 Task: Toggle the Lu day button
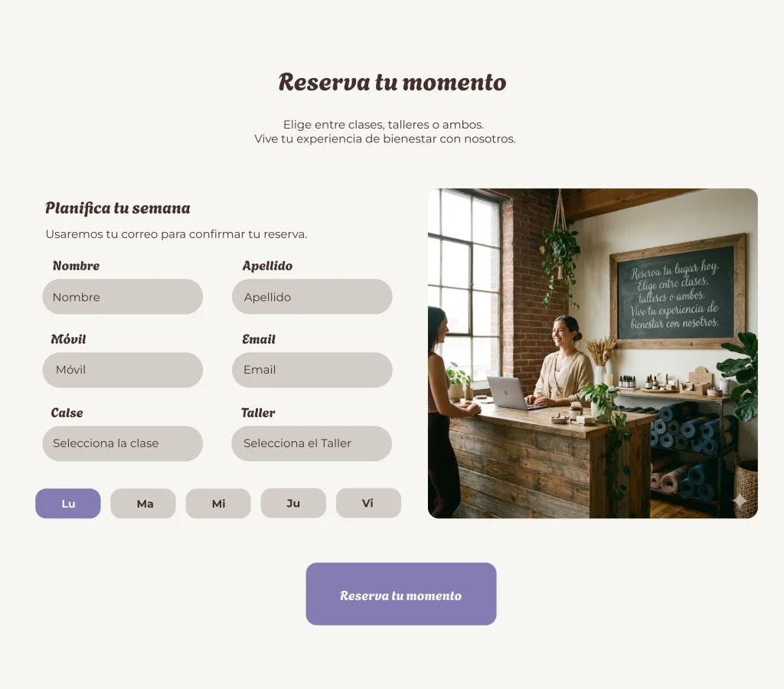pyautogui.click(x=68, y=504)
